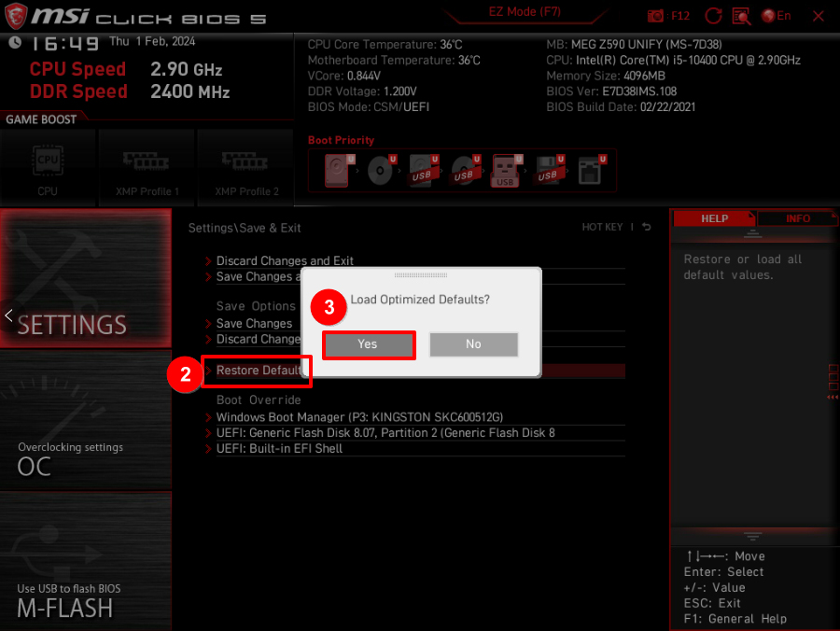Screen dimensions: 840x631
Task: Open the favorites/search icon next to refresh
Action: click(740, 16)
